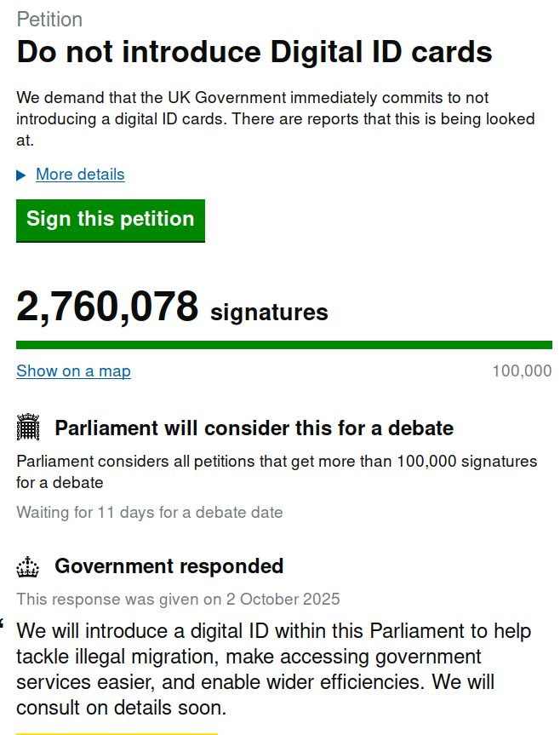
Task: Click the government response quote text
Action: click(273, 669)
